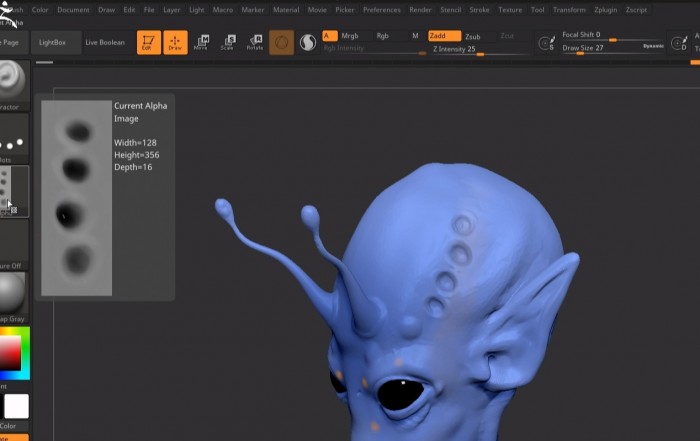This screenshot has height=441, width=700.
Task: Open the Texture menu
Action: pyautogui.click(x=510, y=9)
